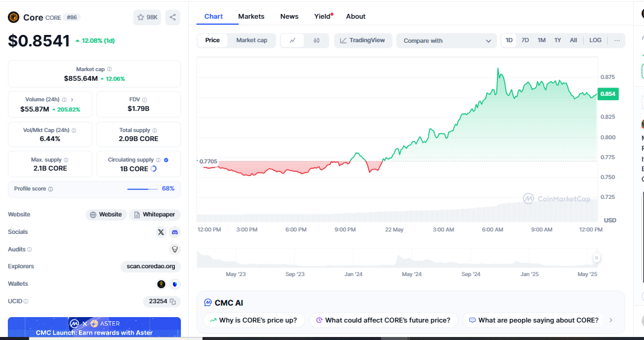Click the FDV info icon

[x=145, y=100]
